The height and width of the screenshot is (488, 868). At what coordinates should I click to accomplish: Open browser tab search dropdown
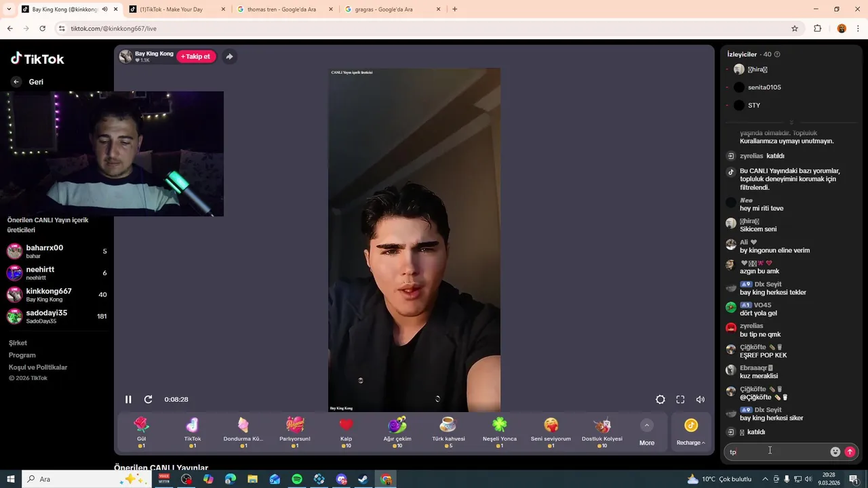[9, 9]
